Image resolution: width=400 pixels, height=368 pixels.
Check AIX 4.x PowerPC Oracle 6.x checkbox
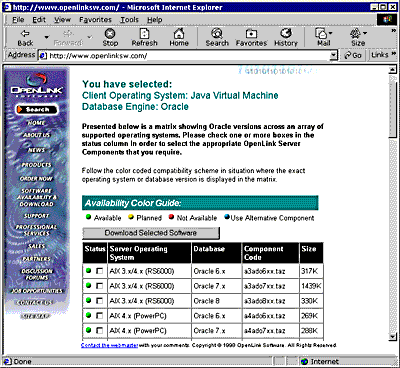click(x=99, y=315)
